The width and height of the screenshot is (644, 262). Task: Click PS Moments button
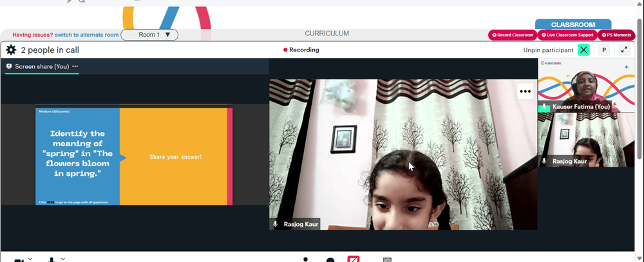coord(616,35)
